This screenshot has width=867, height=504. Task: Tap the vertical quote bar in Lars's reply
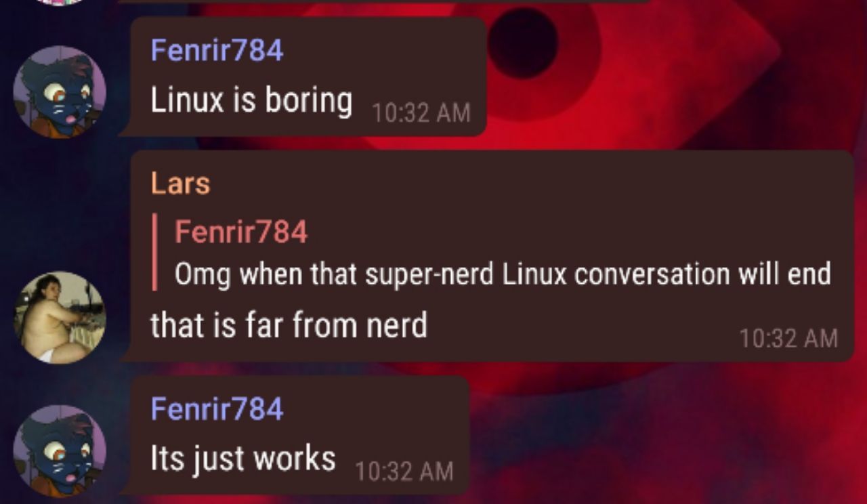pyautogui.click(x=155, y=251)
